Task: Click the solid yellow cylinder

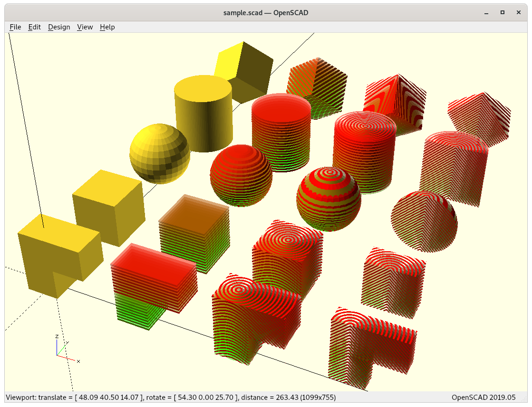Action: (x=203, y=114)
